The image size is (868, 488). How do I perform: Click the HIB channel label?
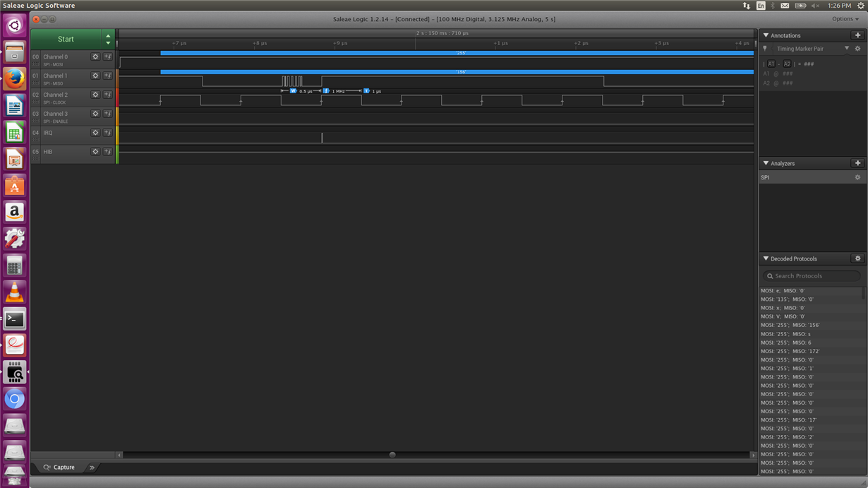pos(47,152)
